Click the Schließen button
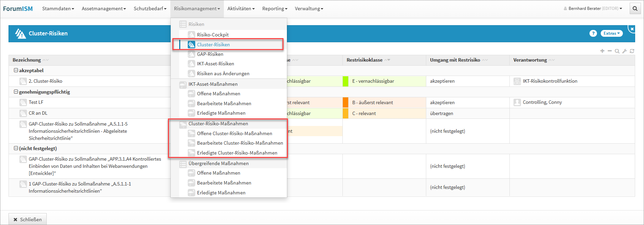 pos(28,220)
